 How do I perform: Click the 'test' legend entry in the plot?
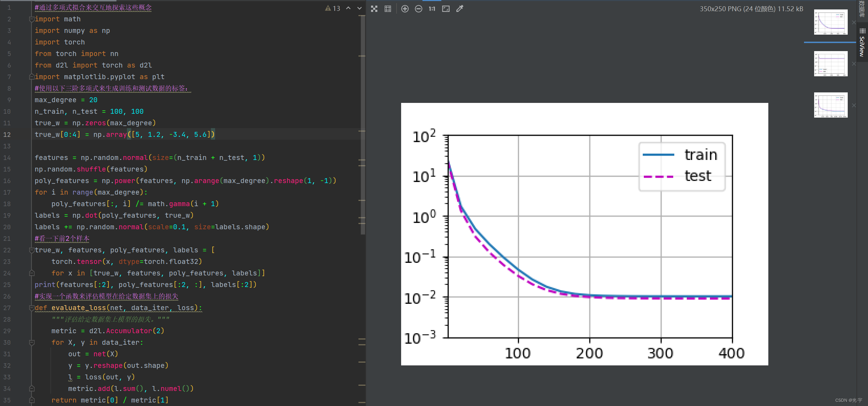click(x=677, y=176)
